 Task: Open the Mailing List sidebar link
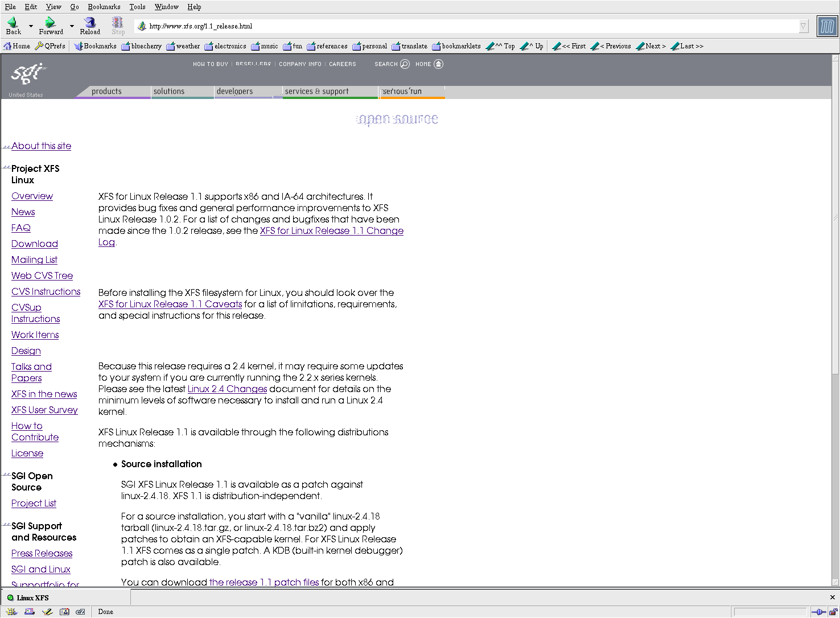(x=34, y=259)
